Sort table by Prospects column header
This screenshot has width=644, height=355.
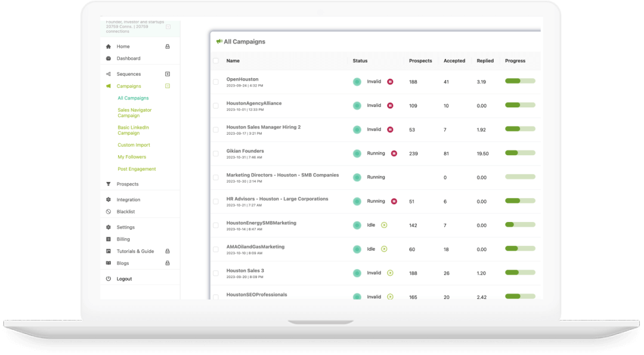tap(420, 61)
